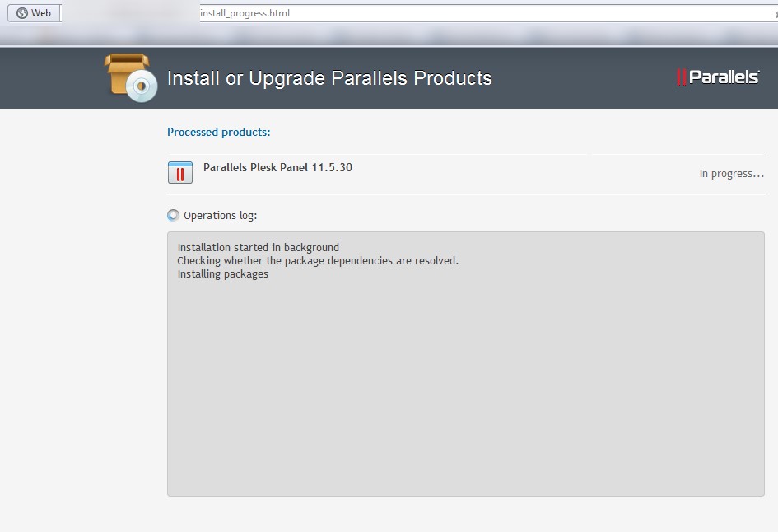The image size is (778, 532).
Task: Click the Parallels logo in the header
Action: pyautogui.click(x=718, y=77)
